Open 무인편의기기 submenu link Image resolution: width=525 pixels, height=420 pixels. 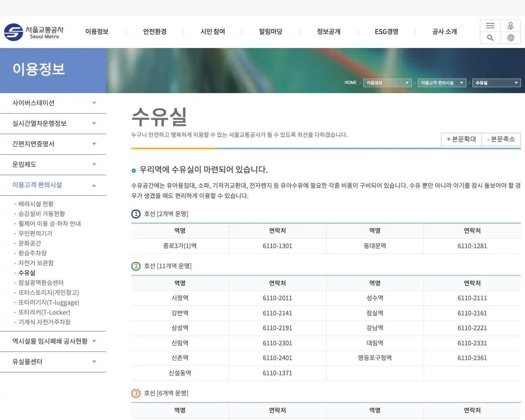click(x=35, y=233)
